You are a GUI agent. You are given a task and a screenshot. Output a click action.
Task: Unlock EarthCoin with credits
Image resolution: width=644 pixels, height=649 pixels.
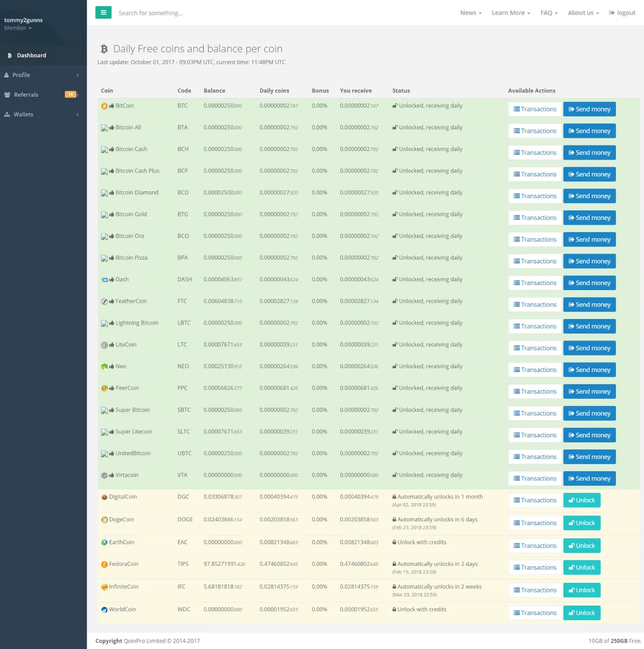pos(582,546)
